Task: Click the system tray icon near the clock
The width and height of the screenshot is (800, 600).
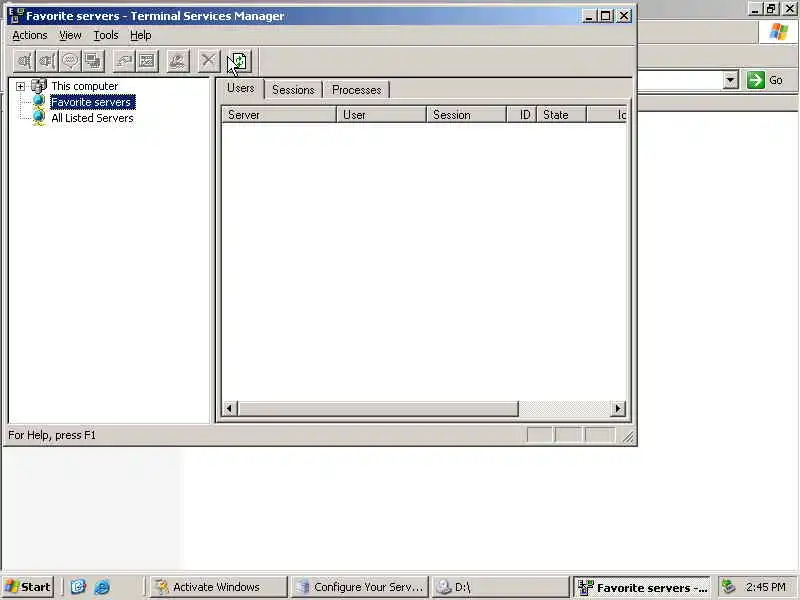Action: point(729,587)
